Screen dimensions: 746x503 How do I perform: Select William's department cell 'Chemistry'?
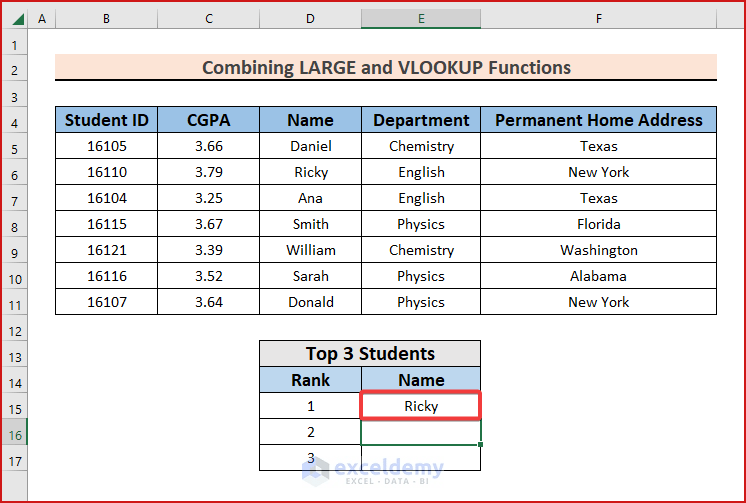coord(421,250)
